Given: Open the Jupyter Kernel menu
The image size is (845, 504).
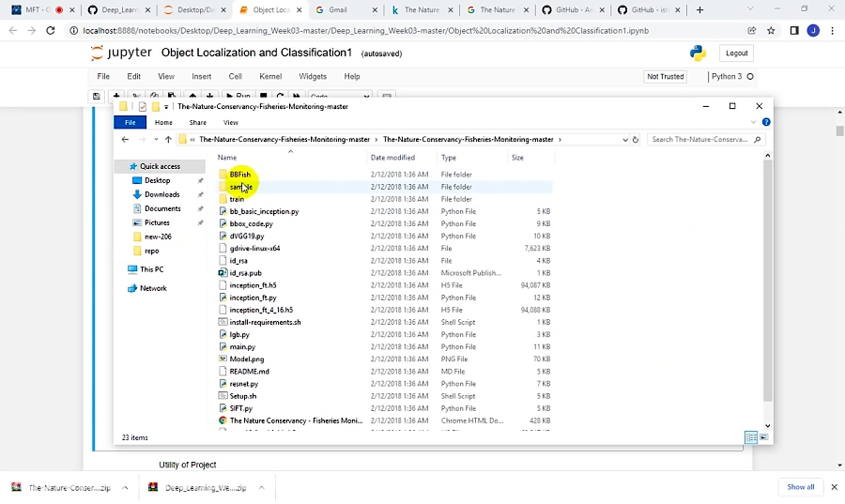Looking at the screenshot, I should click(x=270, y=77).
